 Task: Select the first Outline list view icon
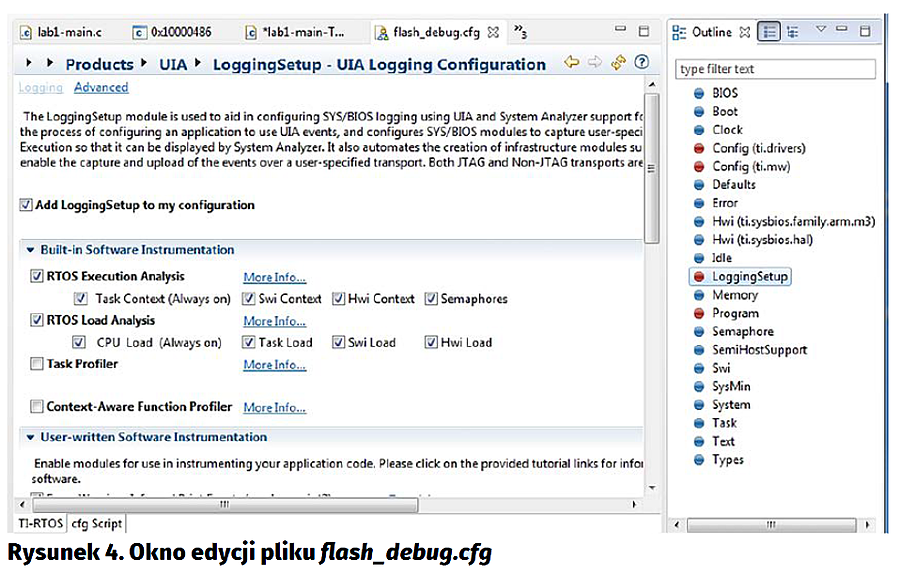tap(769, 32)
